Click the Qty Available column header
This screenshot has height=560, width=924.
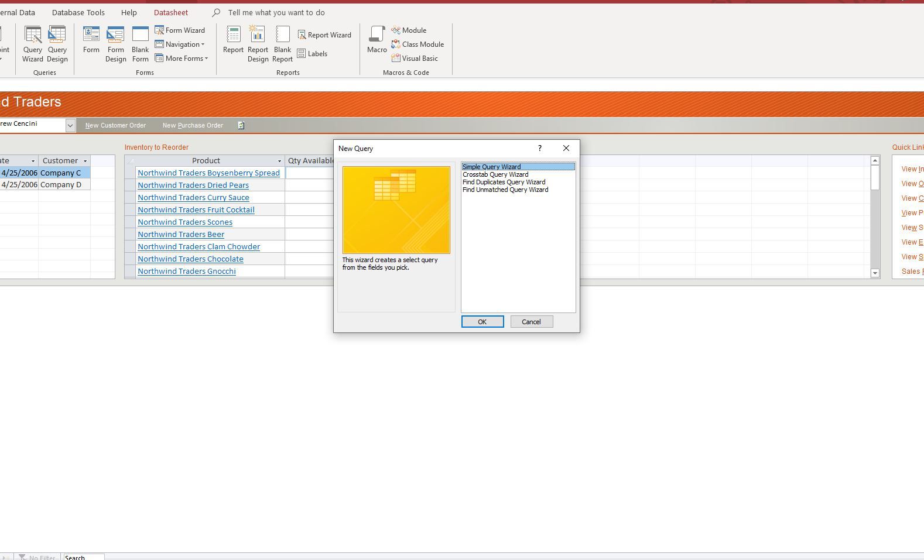[x=310, y=160]
